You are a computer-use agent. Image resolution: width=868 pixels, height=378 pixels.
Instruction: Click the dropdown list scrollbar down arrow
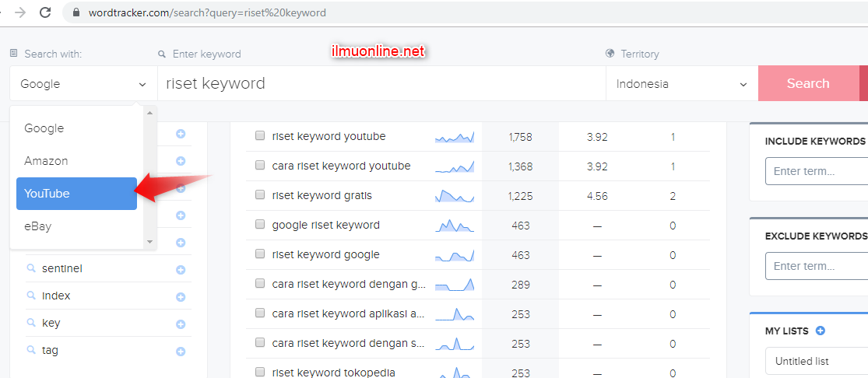pos(151,243)
